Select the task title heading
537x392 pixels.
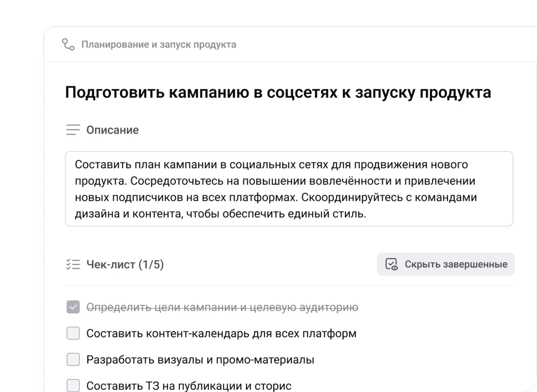[x=278, y=92]
